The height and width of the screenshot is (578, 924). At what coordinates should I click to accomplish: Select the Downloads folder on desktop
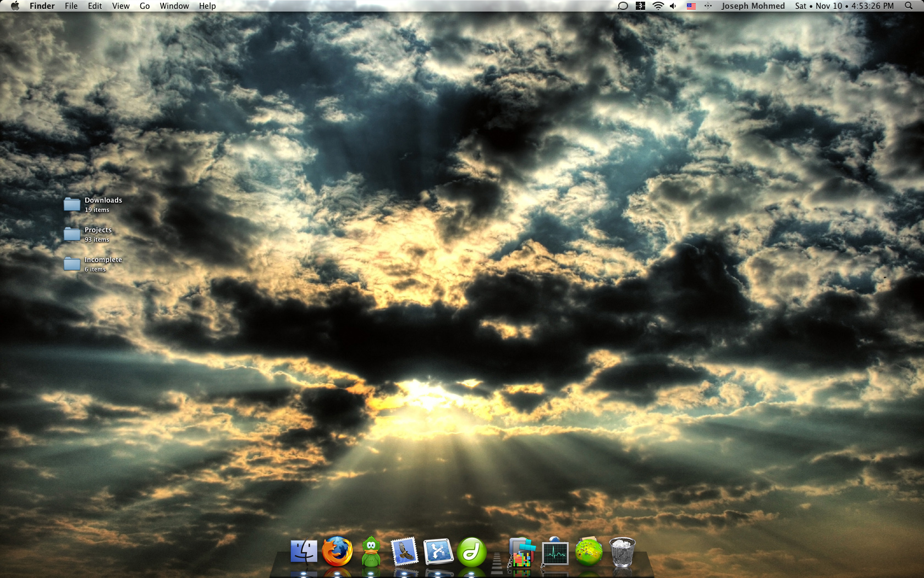[72, 204]
